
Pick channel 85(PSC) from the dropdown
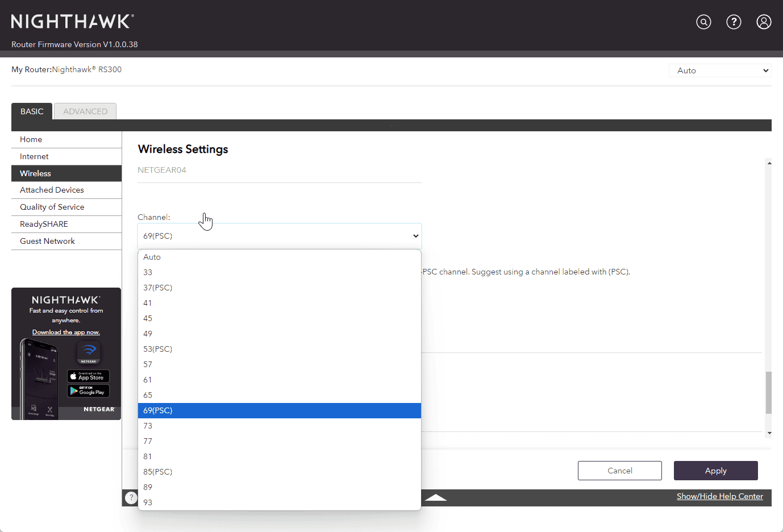click(158, 472)
